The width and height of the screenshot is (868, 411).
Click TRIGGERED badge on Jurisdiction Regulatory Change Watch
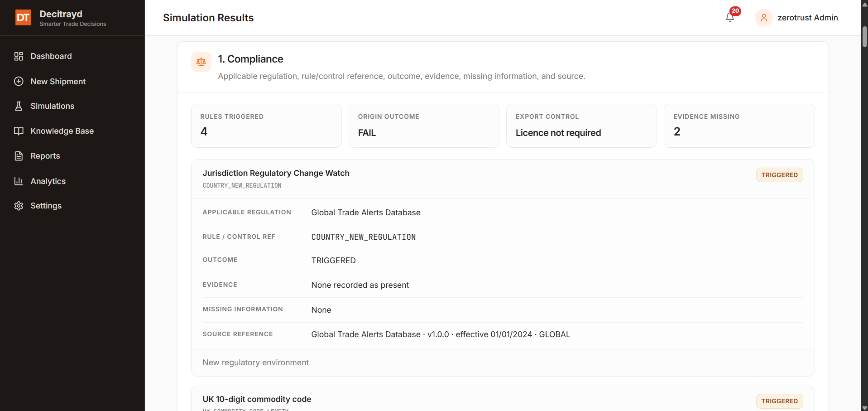(779, 175)
